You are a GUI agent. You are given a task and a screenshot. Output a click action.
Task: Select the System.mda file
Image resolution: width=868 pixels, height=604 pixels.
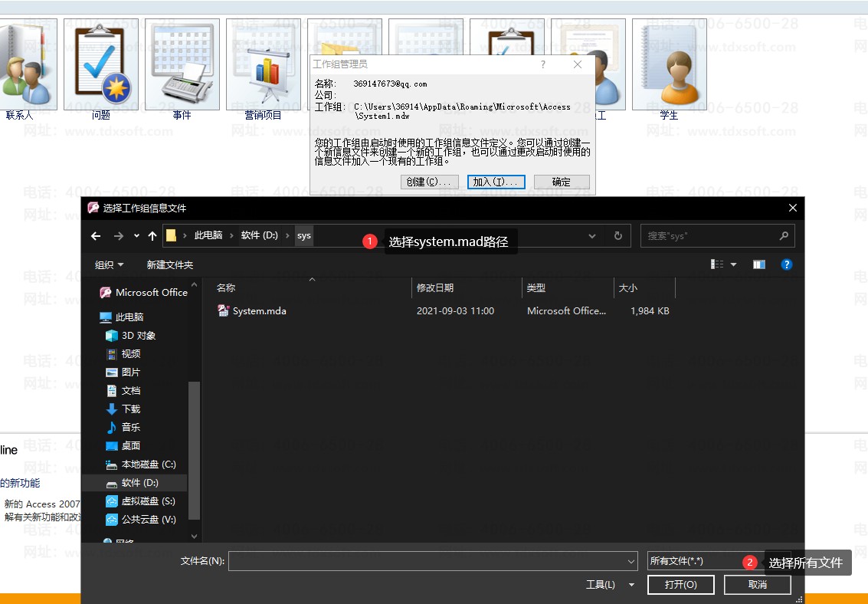[259, 311]
